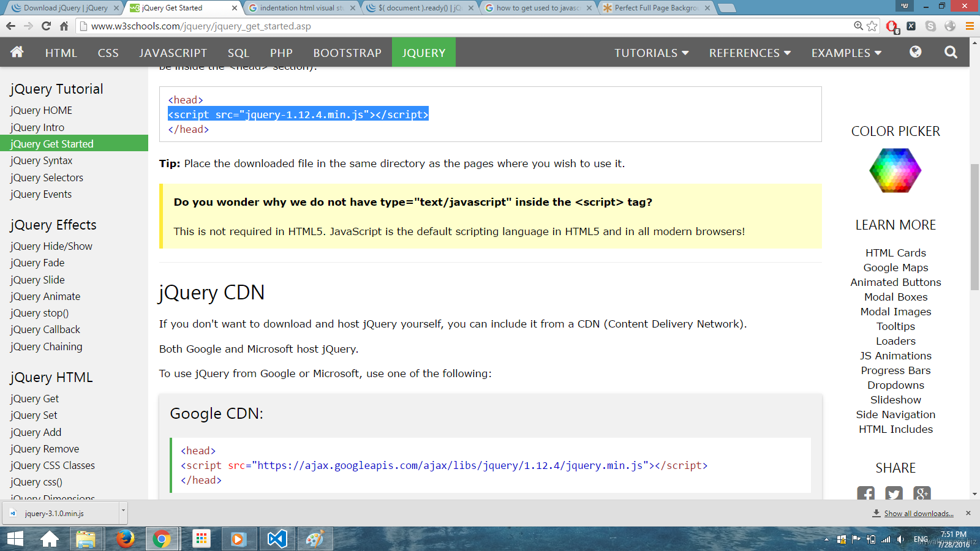
Task: Open the hexagon color picker
Action: point(895,170)
